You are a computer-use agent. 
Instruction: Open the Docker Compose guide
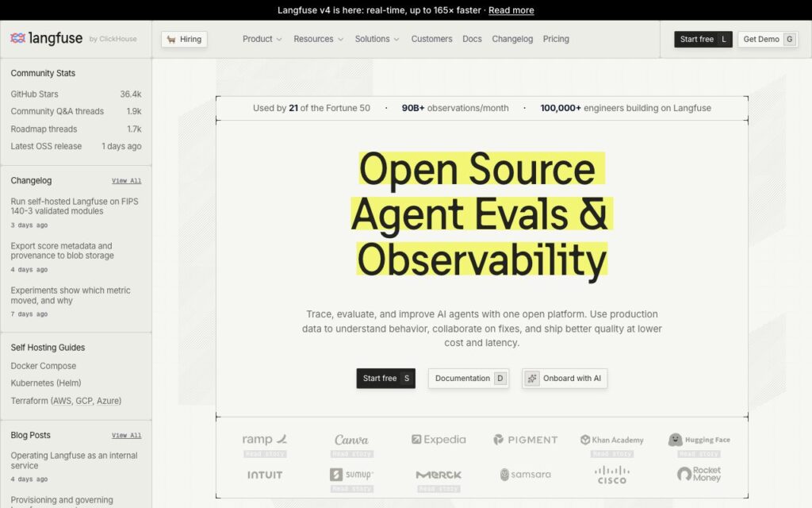44,366
